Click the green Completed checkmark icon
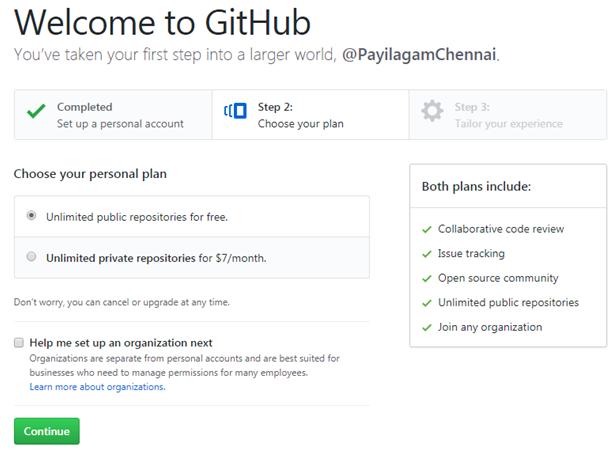Screen dimensions: 613x452 [36, 111]
